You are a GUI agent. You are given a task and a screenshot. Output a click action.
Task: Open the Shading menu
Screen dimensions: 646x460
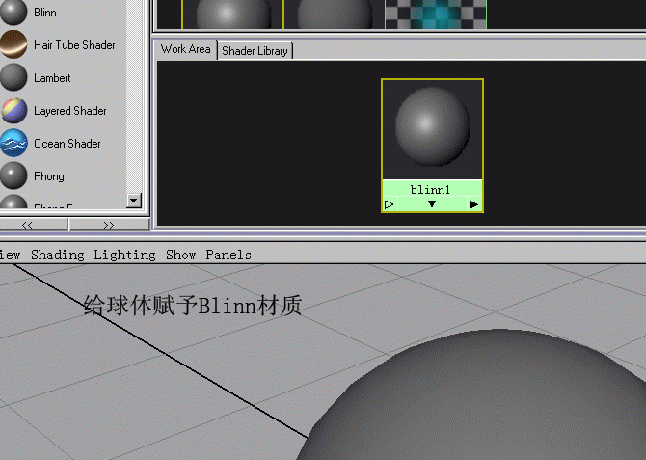coord(58,255)
